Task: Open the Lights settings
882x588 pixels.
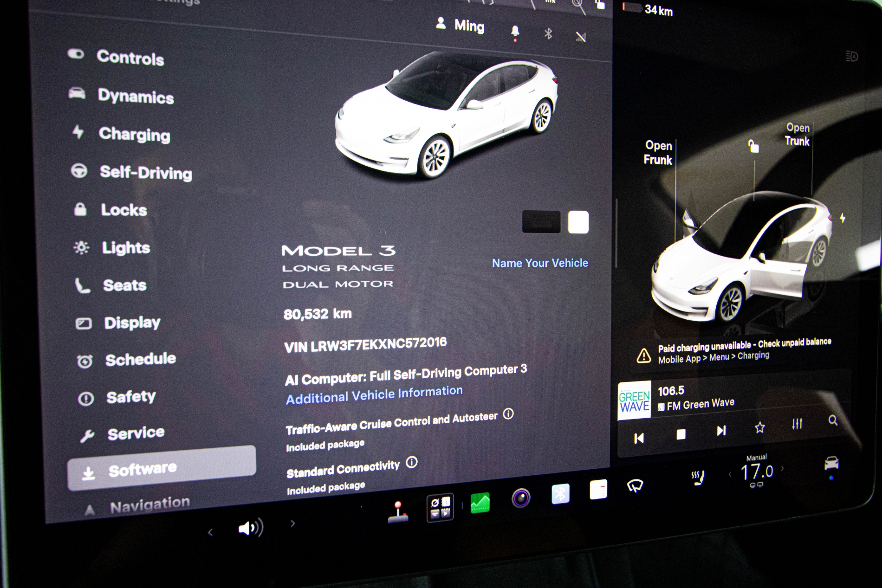Action: point(112,247)
